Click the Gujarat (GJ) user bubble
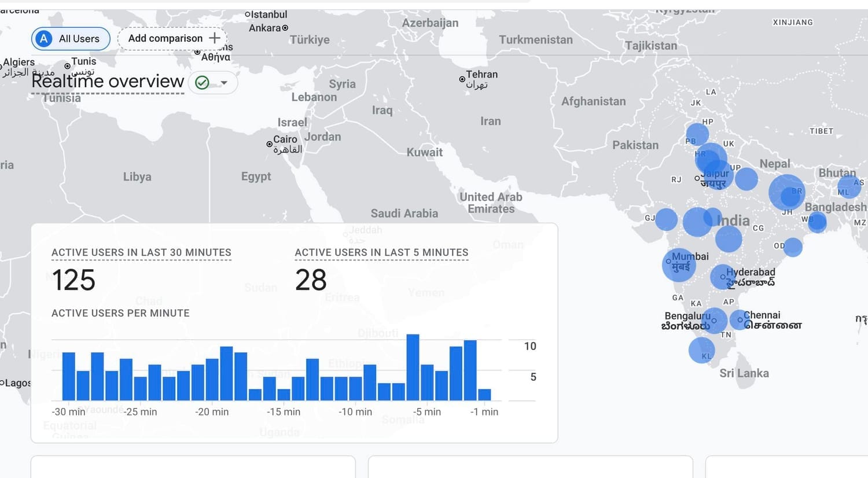Screen dimensions: 868x478 666,219
